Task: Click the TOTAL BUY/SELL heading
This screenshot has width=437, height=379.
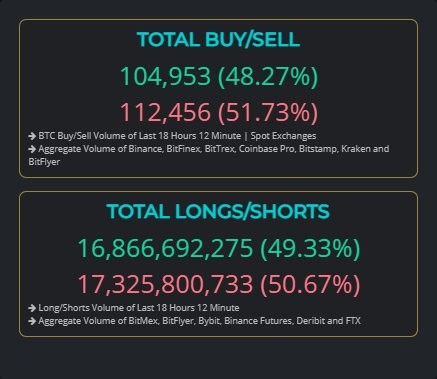Action: tap(218, 40)
